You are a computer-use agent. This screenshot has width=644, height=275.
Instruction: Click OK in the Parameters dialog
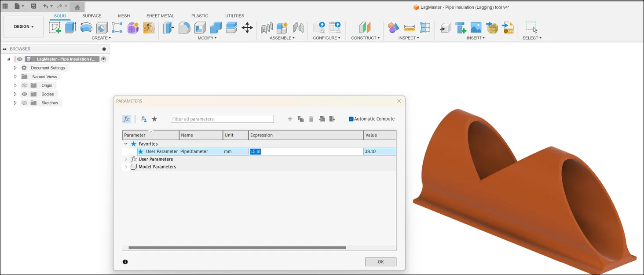(x=381, y=262)
